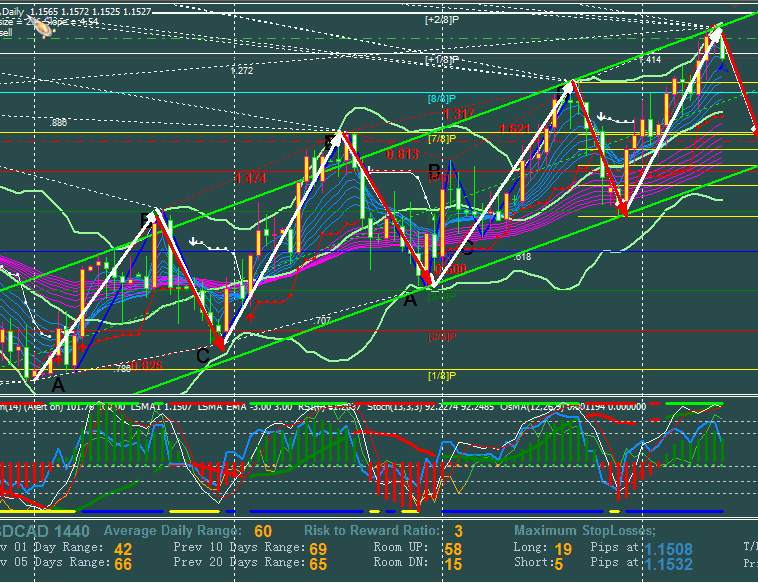
Task: Click the 1.1532 stop price
Action: tap(668, 564)
